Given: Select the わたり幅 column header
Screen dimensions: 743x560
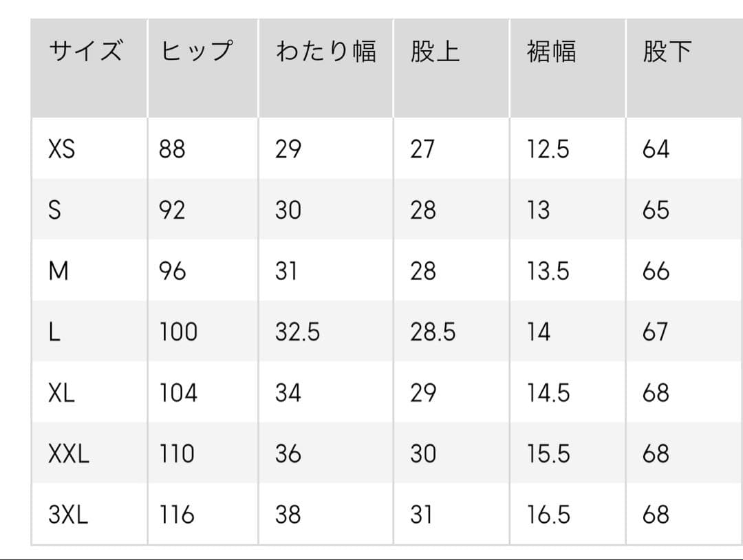Looking at the screenshot, I should (x=325, y=52).
